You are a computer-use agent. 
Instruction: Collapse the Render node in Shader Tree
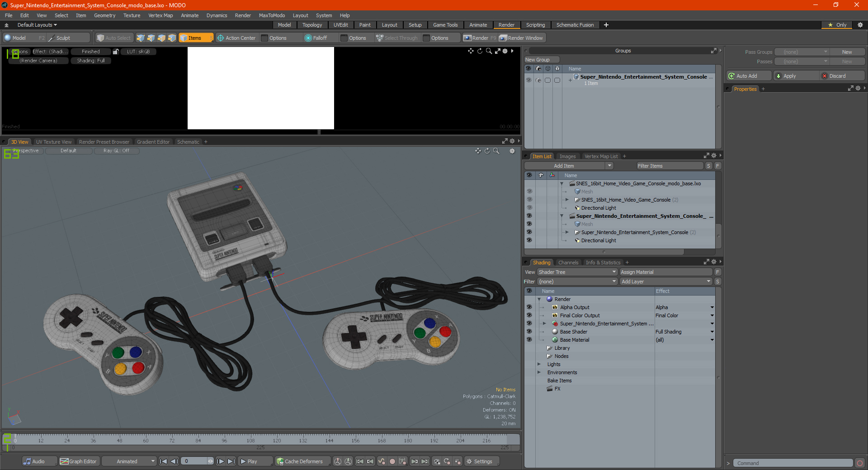(x=539, y=299)
